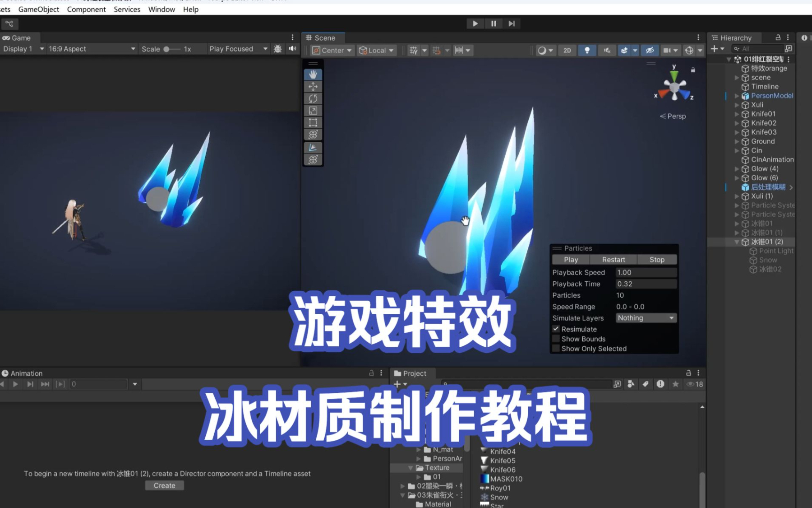Click the Pause button in top toolbar

pyautogui.click(x=494, y=23)
